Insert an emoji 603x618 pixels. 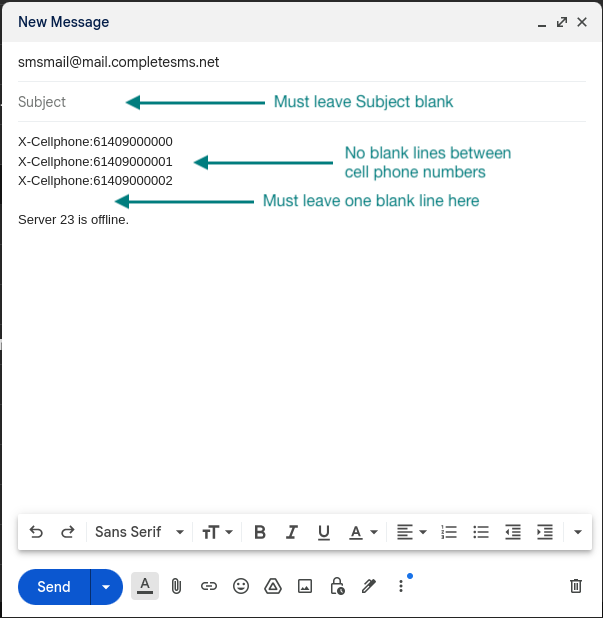241,586
